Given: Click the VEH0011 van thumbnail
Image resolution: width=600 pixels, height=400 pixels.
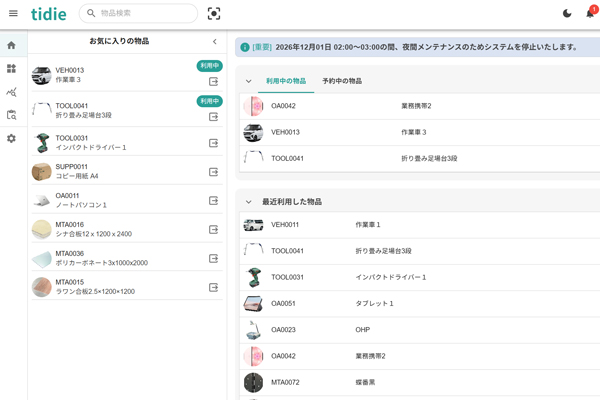Looking at the screenshot, I should tap(253, 225).
